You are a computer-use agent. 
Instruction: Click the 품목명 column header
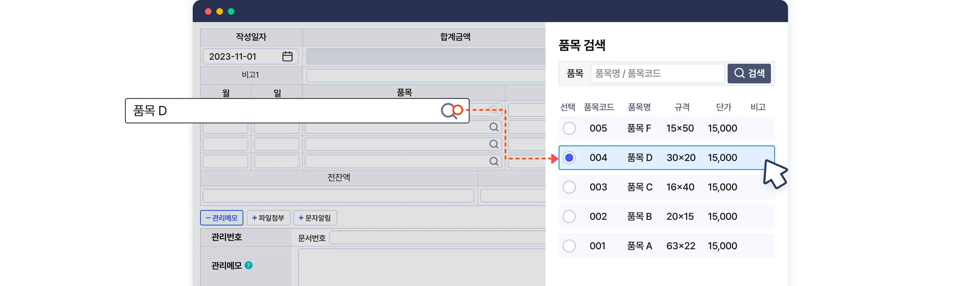point(639,107)
